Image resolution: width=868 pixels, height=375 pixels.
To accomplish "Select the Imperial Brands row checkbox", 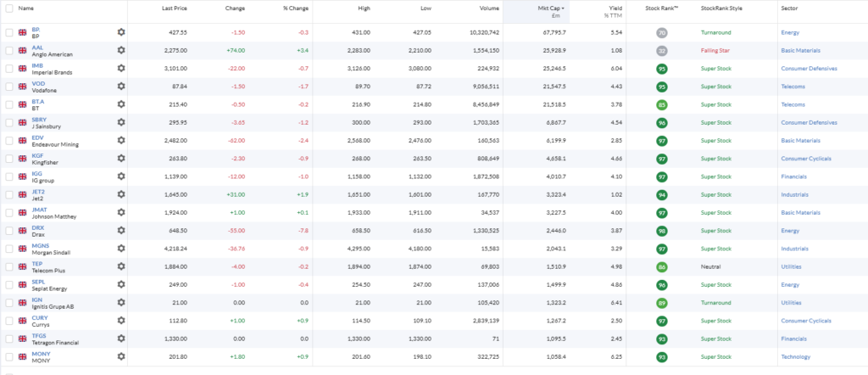I will click(x=9, y=68).
